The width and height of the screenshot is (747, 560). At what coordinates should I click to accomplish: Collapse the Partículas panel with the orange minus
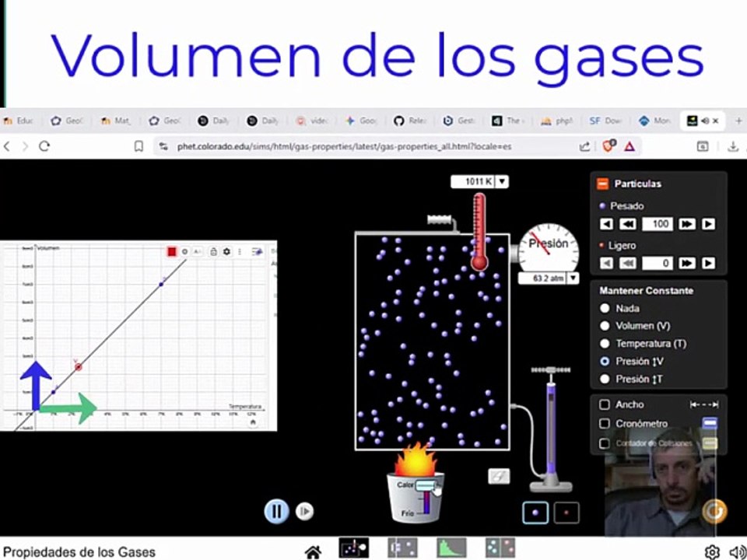pyautogui.click(x=602, y=184)
